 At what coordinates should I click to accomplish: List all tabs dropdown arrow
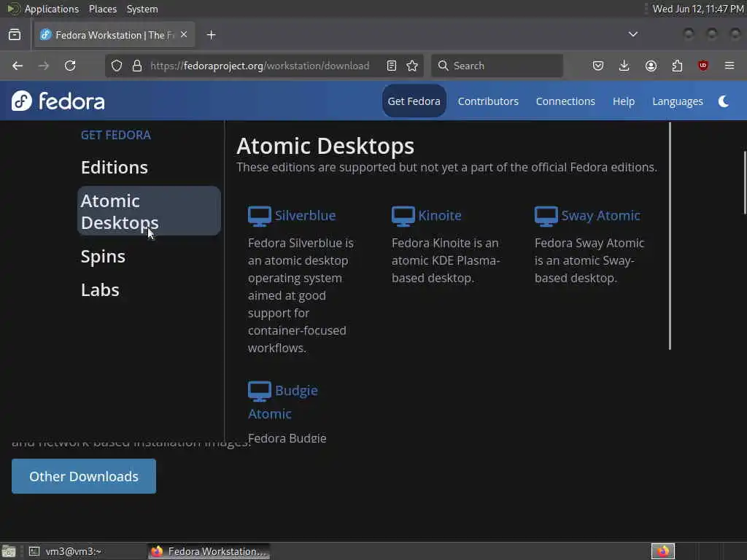click(633, 34)
